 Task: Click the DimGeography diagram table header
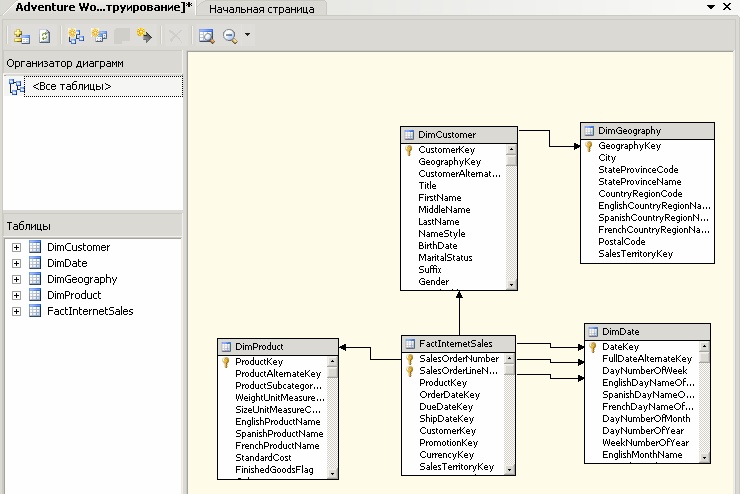(x=647, y=131)
